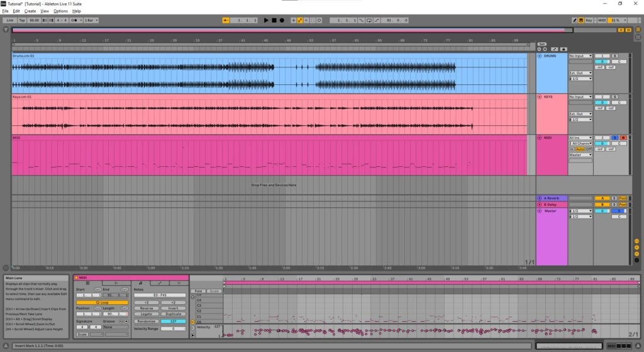Viewport: 644px width, 352px height.
Task: Open the Notes tab with note icon
Action: pos(140,283)
